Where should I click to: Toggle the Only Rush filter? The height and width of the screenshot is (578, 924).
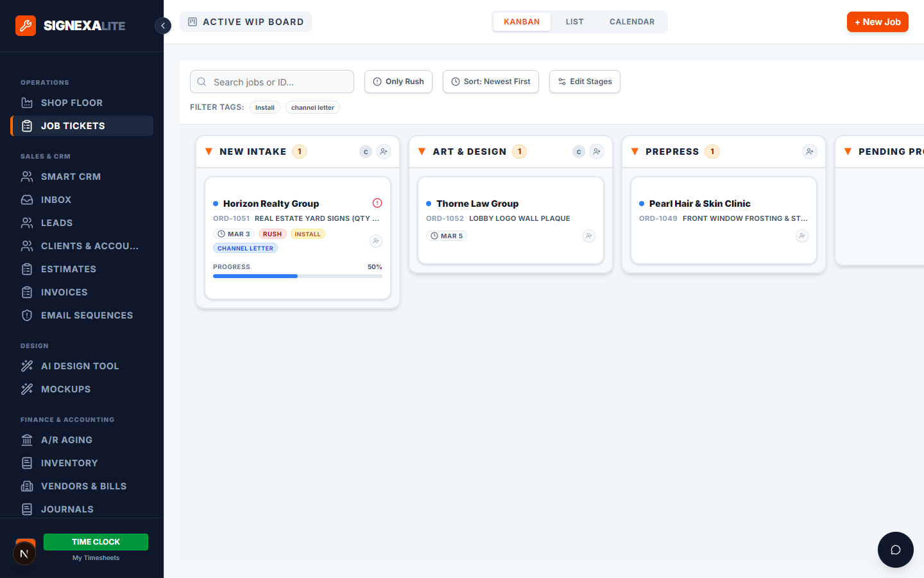(398, 82)
